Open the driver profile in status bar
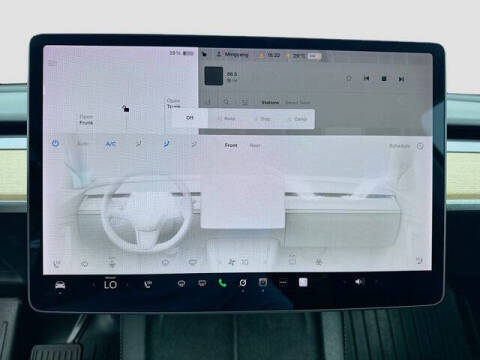Screen dimensions: 480x360 pos(233,54)
